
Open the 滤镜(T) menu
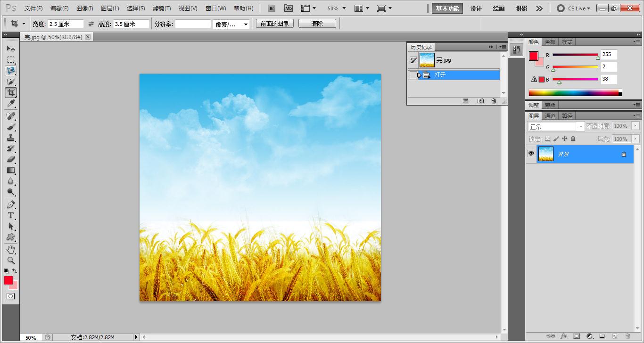pyautogui.click(x=162, y=8)
